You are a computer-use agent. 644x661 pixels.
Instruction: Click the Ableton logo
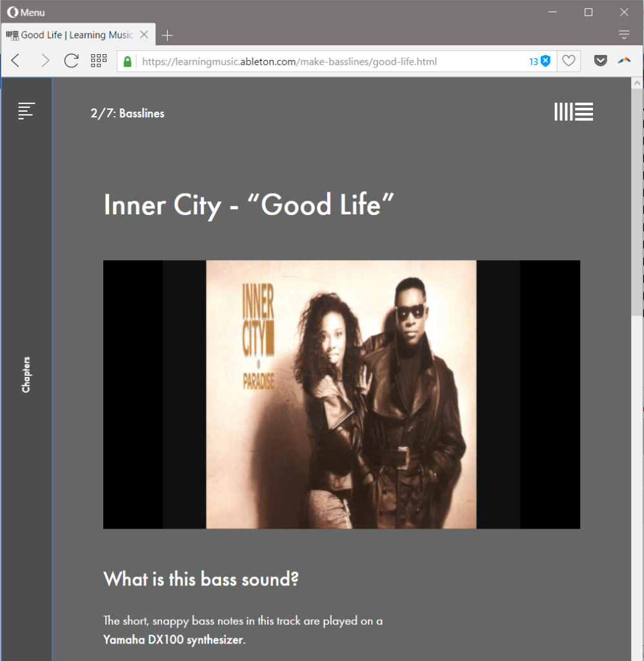coord(573,112)
